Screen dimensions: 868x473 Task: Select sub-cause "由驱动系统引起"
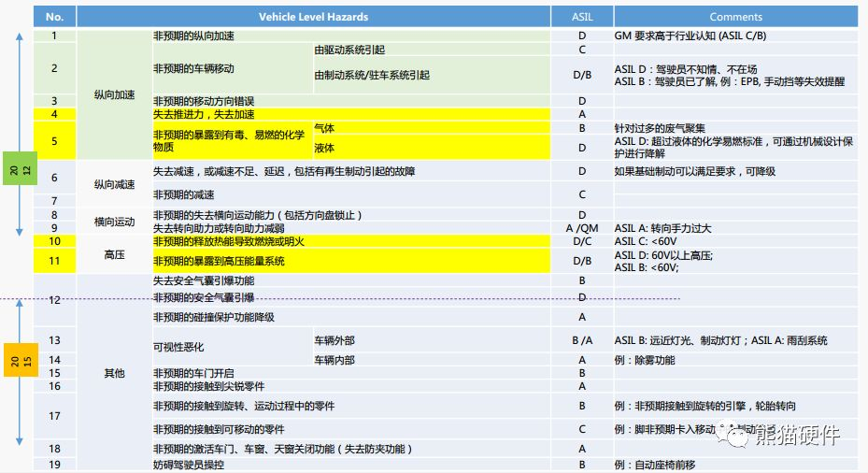(349, 50)
